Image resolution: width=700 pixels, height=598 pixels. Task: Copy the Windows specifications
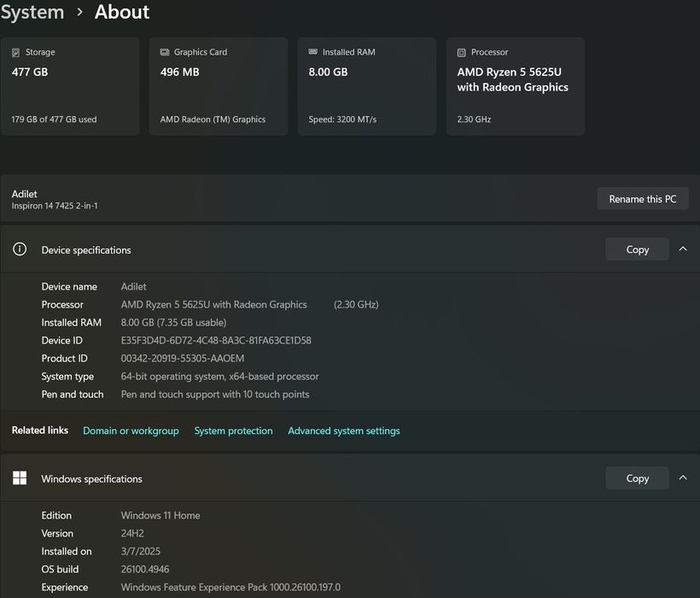tap(637, 478)
